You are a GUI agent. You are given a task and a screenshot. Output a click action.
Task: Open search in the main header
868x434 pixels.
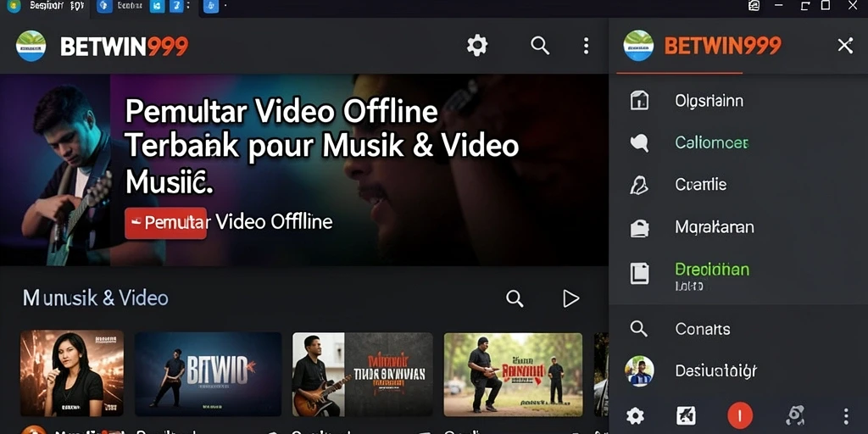pos(540,46)
